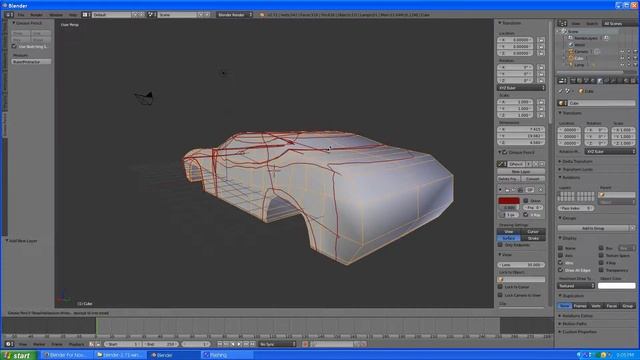Select the View drawing setting
This screenshot has height=360, width=640.
point(509,231)
